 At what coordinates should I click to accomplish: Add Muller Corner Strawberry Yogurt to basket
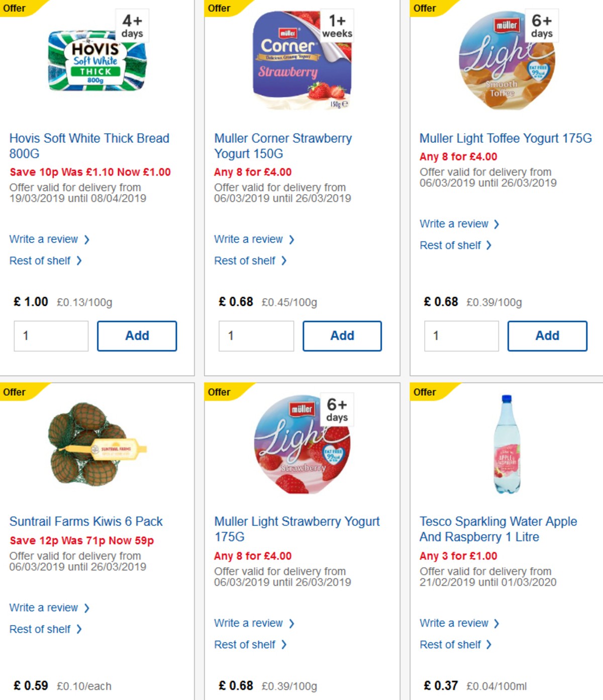(x=342, y=335)
